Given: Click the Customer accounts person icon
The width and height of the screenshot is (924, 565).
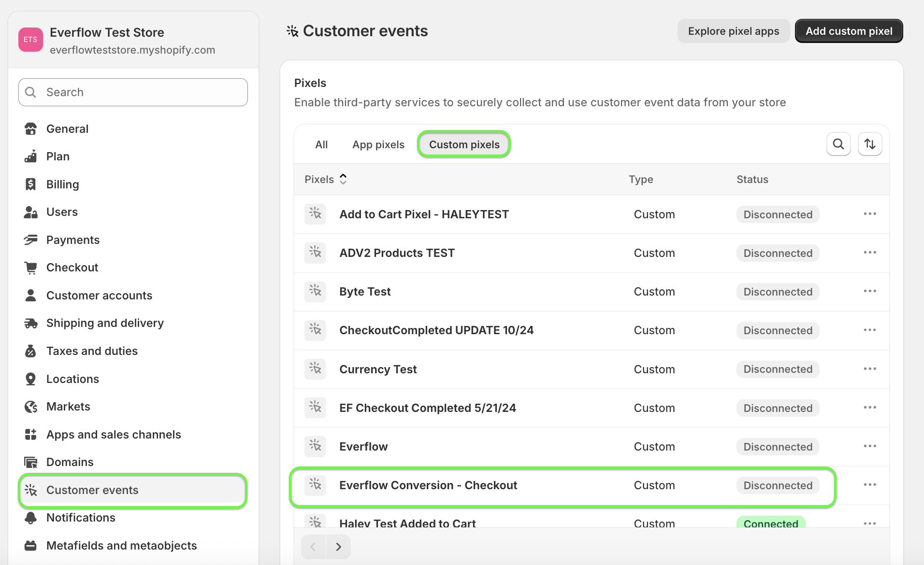Looking at the screenshot, I should (x=31, y=296).
